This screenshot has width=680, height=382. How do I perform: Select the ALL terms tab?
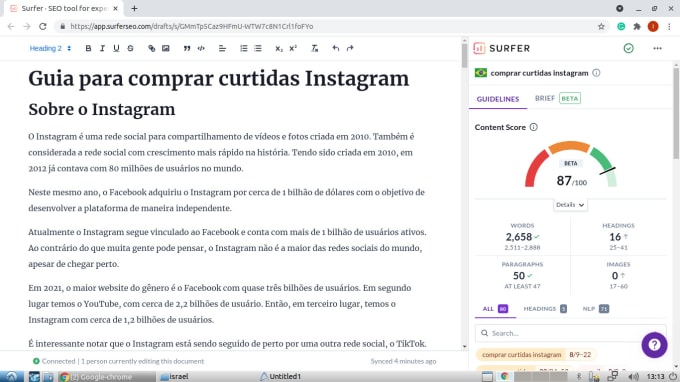pyautogui.click(x=495, y=309)
